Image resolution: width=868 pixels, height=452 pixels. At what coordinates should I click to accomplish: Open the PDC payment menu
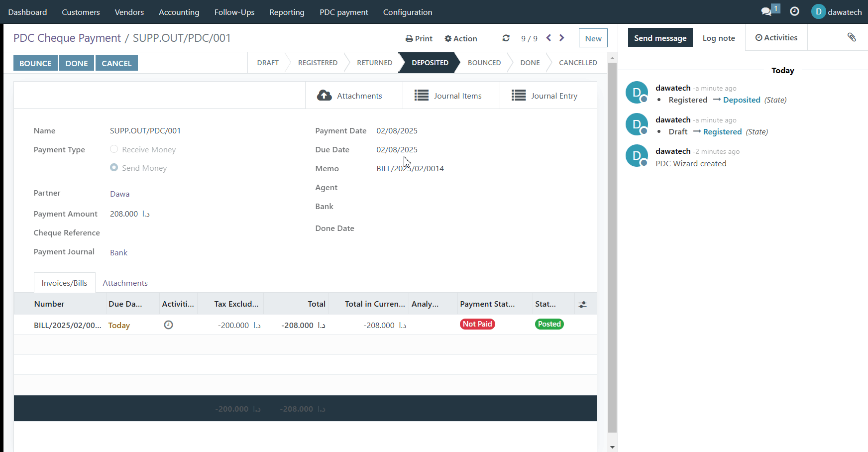344,12
